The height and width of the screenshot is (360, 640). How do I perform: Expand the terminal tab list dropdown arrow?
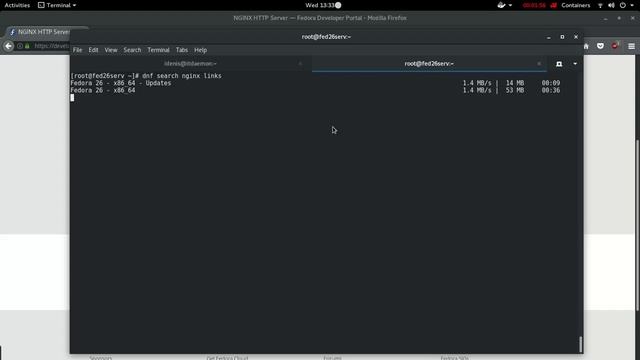point(575,64)
